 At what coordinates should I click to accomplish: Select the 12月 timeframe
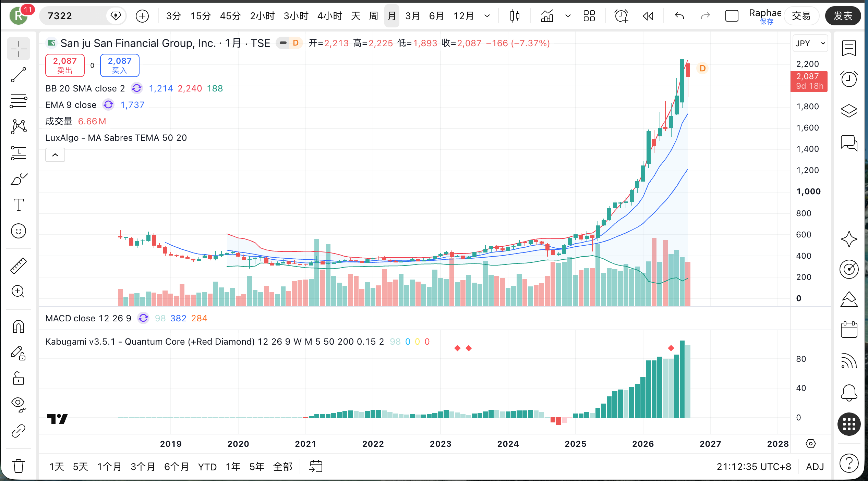[463, 16]
